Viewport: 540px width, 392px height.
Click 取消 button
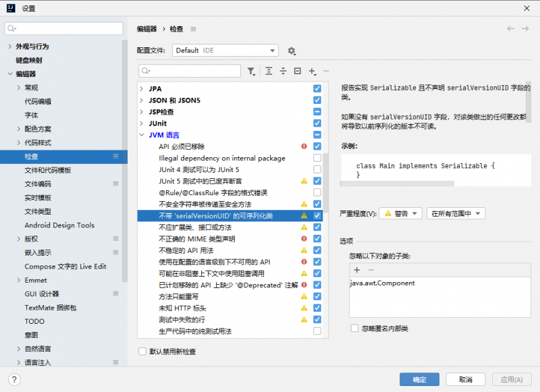[466, 380]
